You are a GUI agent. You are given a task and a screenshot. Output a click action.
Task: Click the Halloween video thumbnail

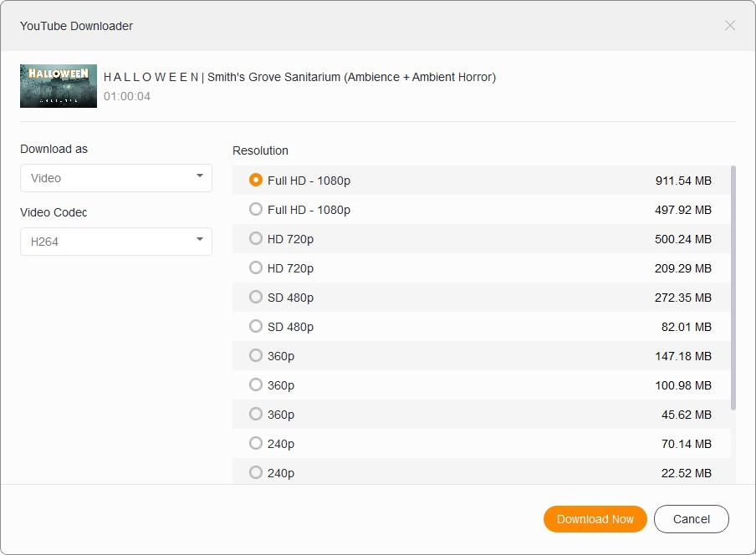click(59, 86)
